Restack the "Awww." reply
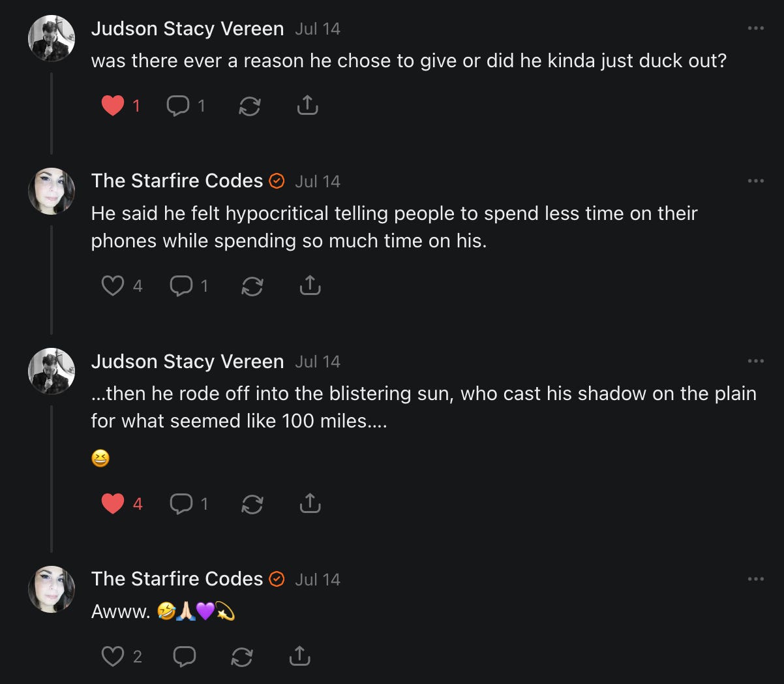Image resolution: width=784 pixels, height=684 pixels. (x=242, y=656)
